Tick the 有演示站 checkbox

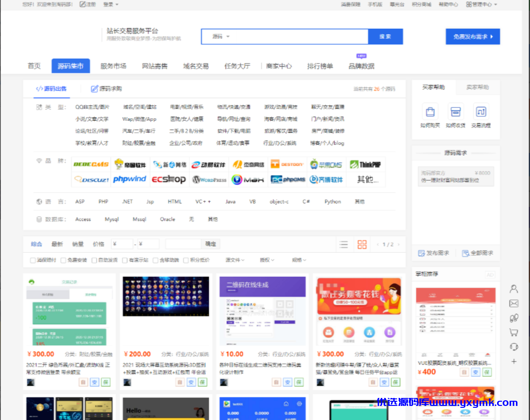point(125,260)
